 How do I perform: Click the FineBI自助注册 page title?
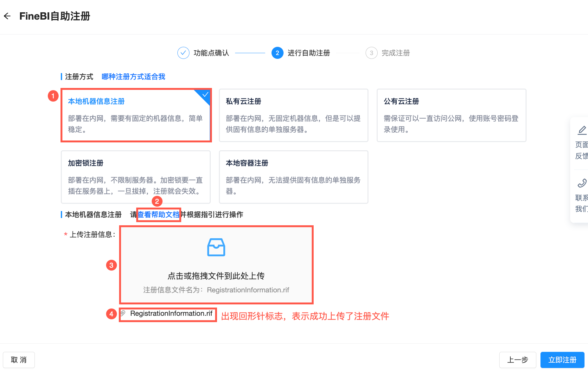(x=55, y=16)
